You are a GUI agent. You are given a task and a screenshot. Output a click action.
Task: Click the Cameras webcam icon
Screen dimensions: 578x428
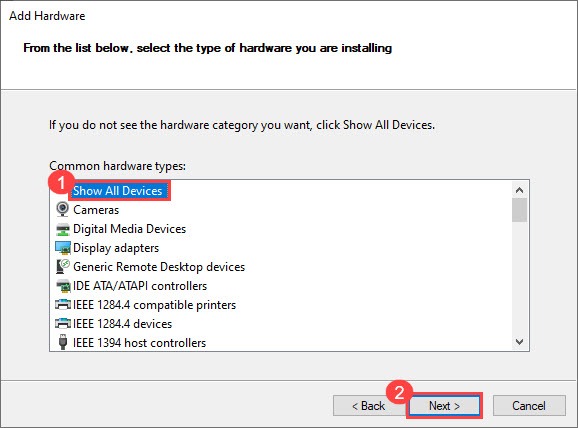(62, 209)
